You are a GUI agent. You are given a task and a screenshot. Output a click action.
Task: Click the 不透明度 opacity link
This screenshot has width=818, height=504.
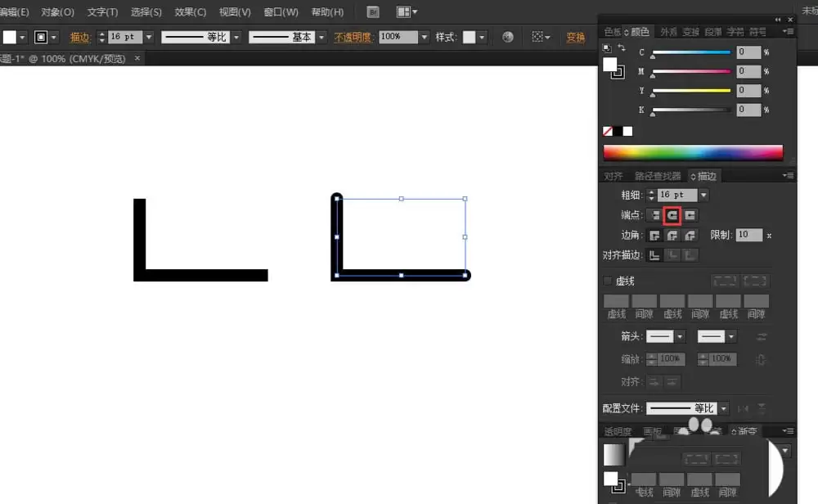click(x=352, y=37)
